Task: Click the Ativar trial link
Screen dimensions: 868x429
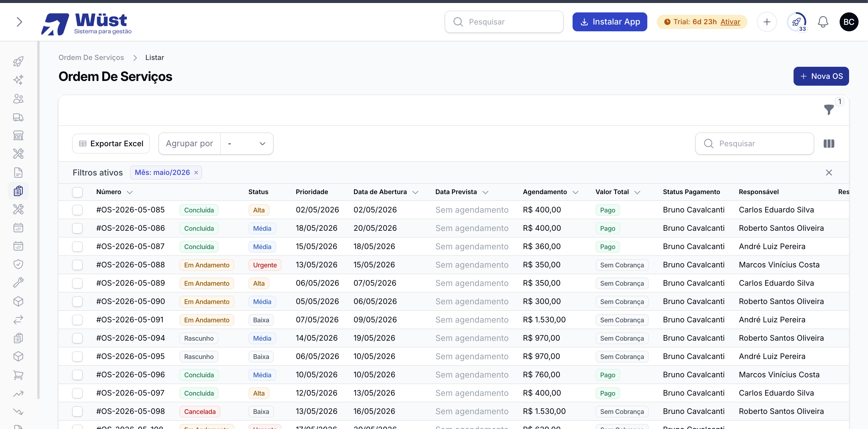Action: coord(730,22)
